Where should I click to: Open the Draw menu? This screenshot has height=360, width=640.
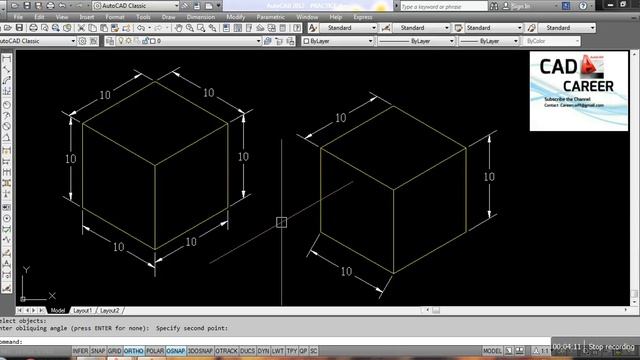pyautogui.click(x=169, y=17)
